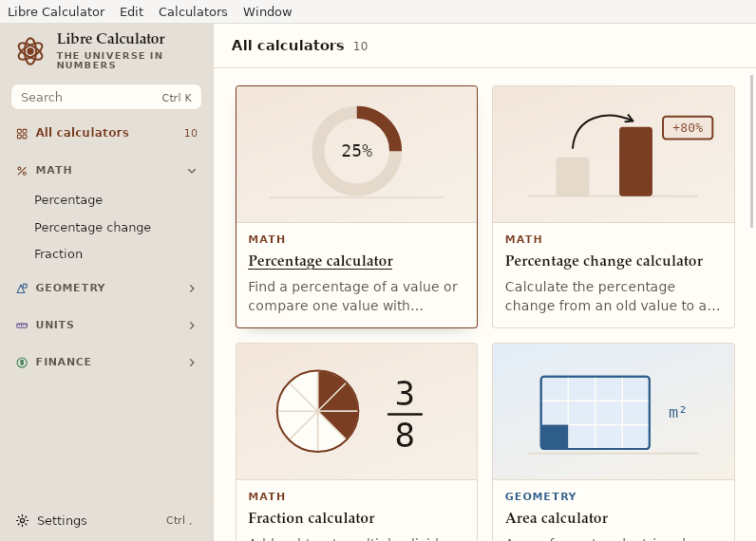
Task: Click the Units ruler icon
Action: click(22, 326)
